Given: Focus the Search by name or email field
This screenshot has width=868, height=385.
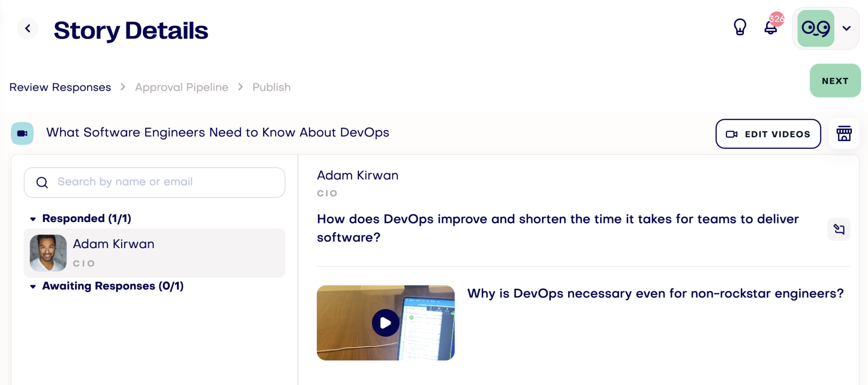Looking at the screenshot, I should coord(155,183).
